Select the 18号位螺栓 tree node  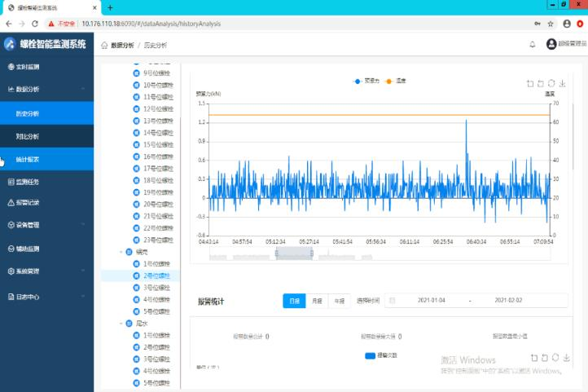point(158,180)
